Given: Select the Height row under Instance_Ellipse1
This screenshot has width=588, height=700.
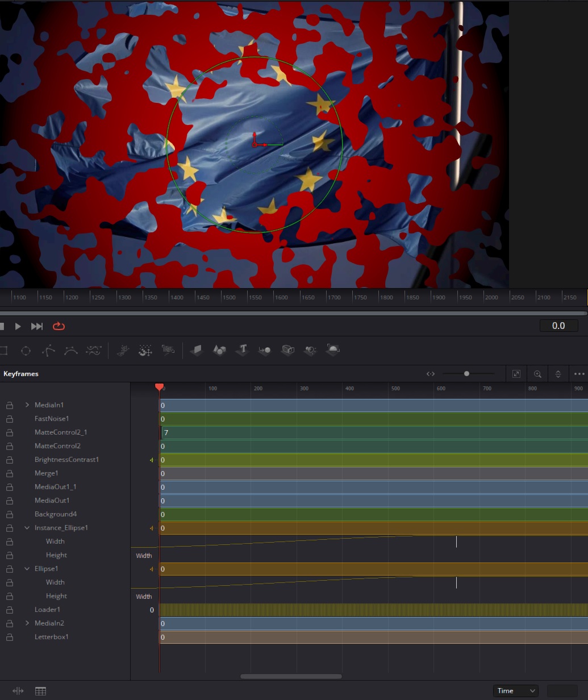Looking at the screenshot, I should [56, 555].
